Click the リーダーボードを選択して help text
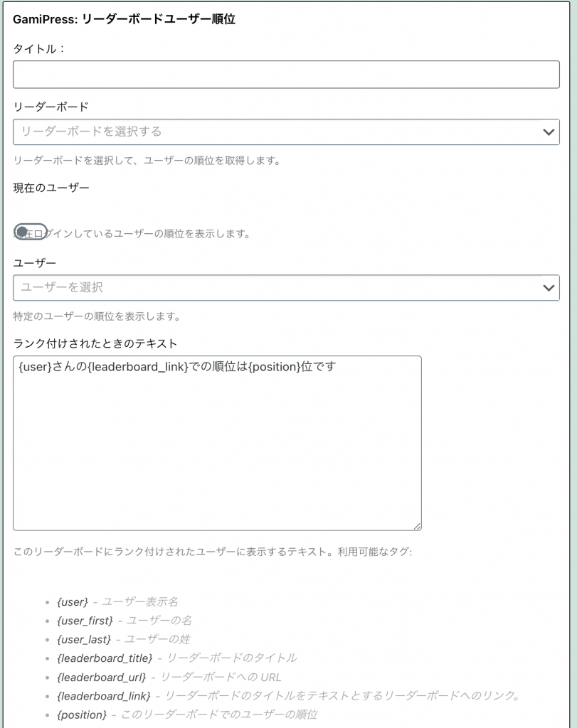Viewport: 577px width, 728px height. click(x=147, y=161)
